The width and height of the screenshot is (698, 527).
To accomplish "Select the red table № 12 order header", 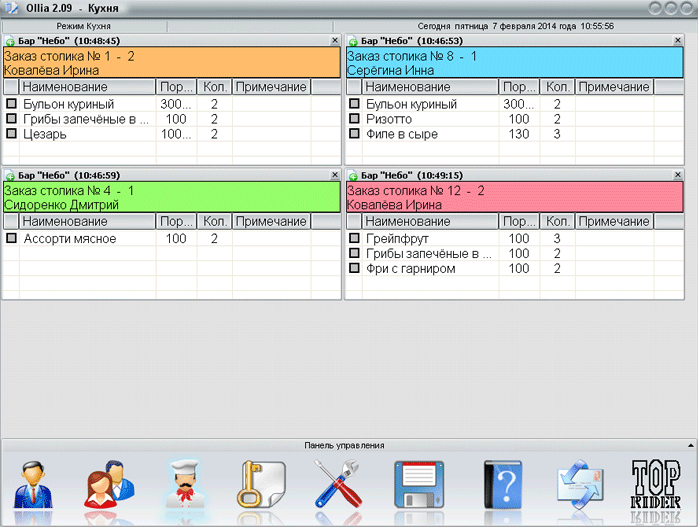I will (515, 197).
